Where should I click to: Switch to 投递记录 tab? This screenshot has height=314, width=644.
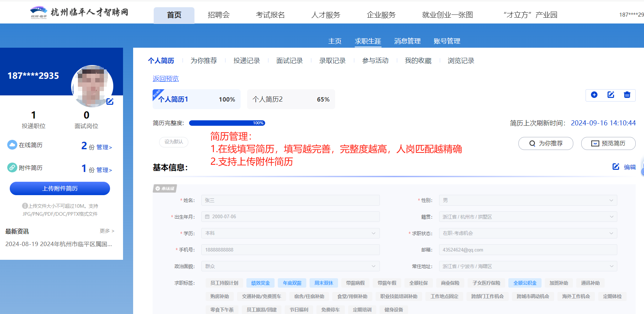(247, 61)
